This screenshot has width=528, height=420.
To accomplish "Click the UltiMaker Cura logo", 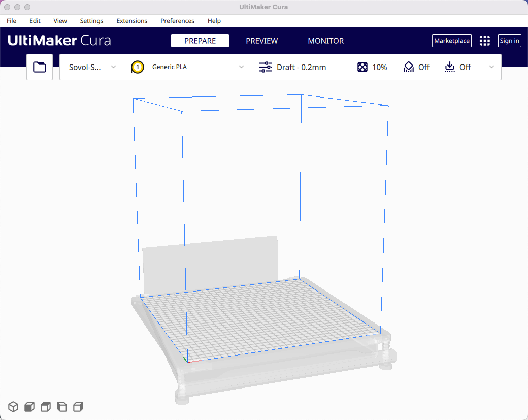I will pyautogui.click(x=59, y=41).
